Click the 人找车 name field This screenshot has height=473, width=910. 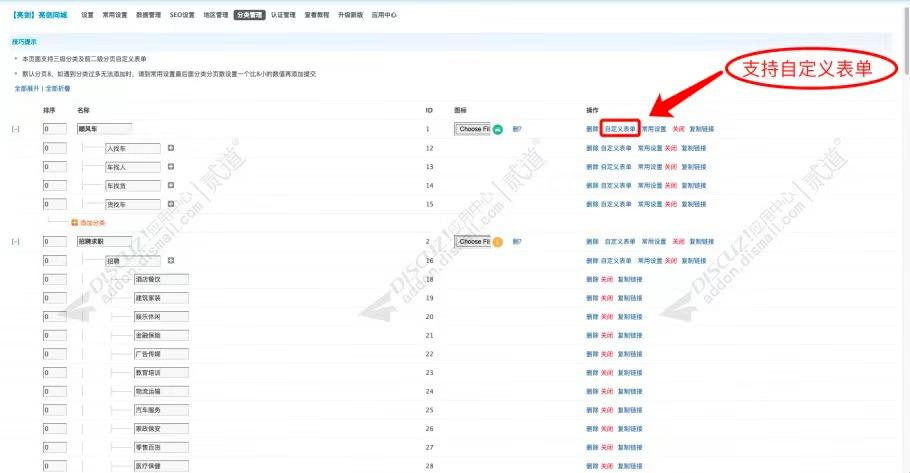coord(133,149)
